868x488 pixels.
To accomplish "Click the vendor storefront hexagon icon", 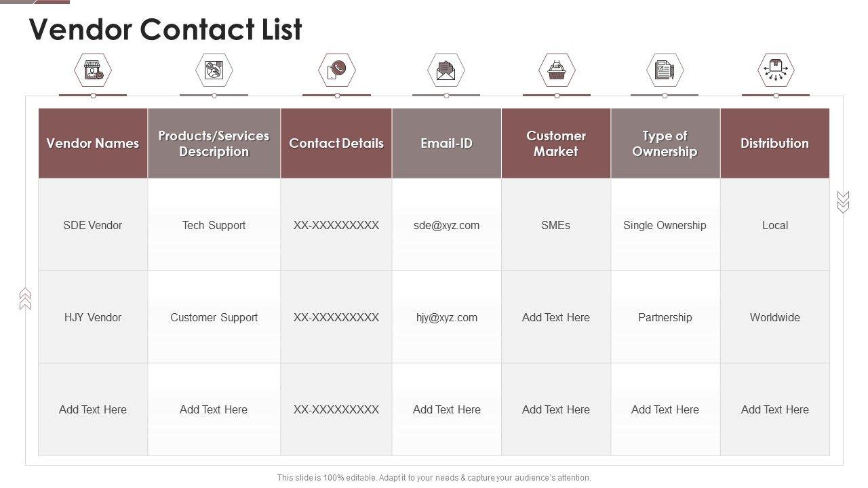I will tap(92, 70).
